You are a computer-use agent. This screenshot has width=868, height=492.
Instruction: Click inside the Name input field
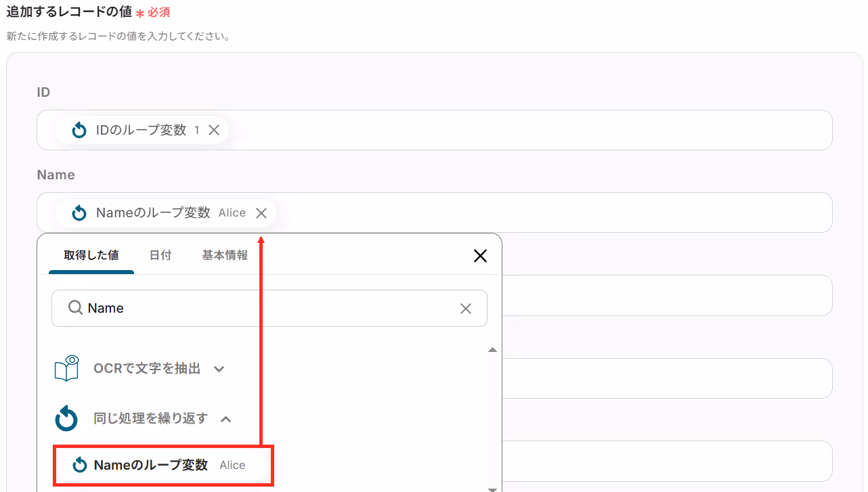pos(434,213)
